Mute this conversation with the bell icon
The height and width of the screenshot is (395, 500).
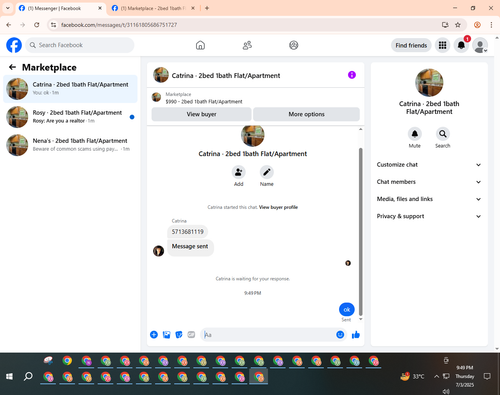point(415,134)
